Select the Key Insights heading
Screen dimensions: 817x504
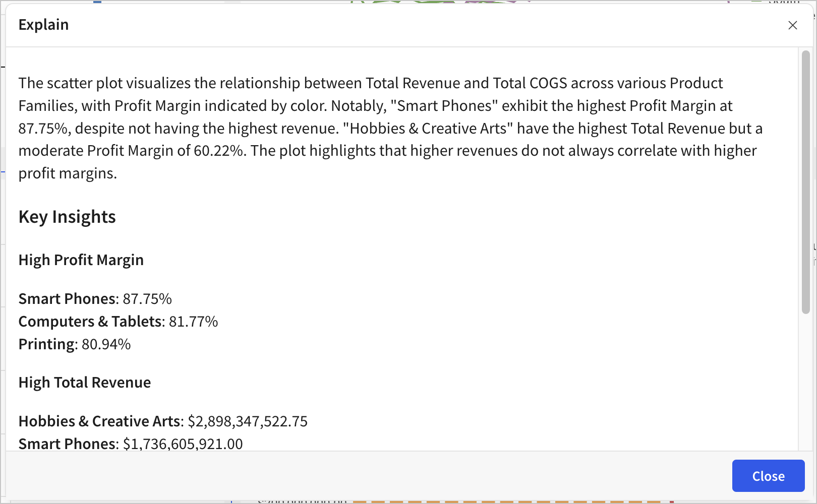coord(67,217)
